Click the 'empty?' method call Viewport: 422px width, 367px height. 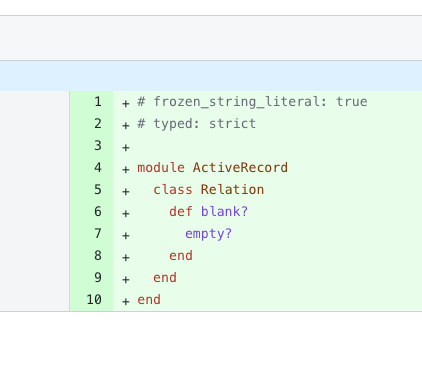[x=209, y=234]
